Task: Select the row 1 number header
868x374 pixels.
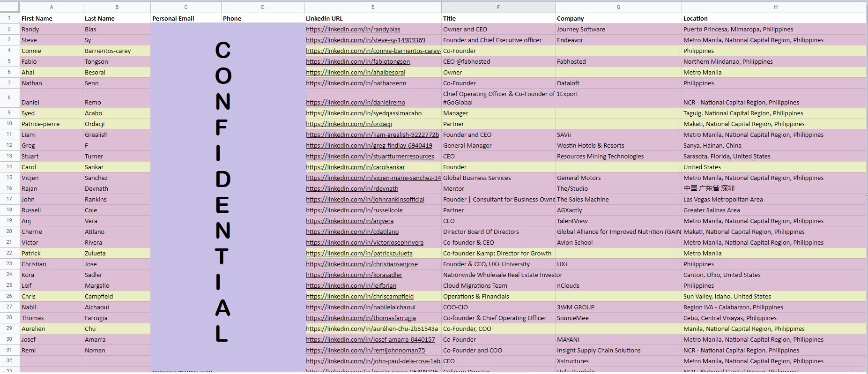Action: (9, 18)
